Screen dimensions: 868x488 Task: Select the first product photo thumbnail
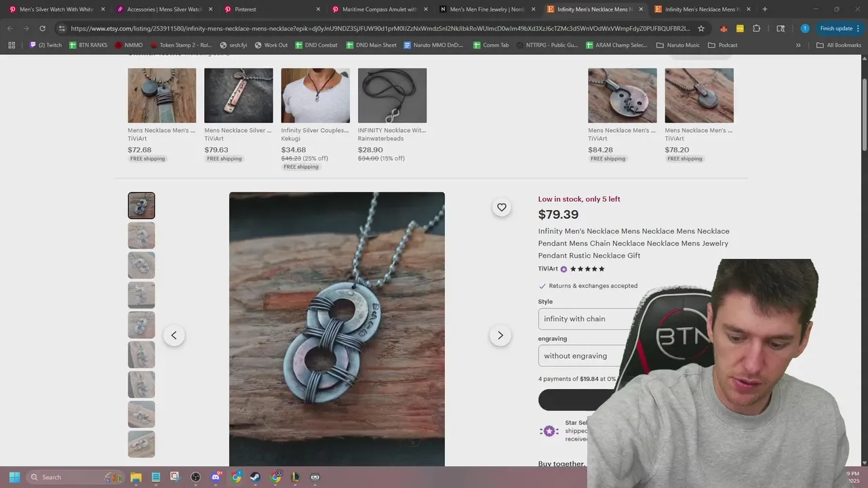(141, 205)
